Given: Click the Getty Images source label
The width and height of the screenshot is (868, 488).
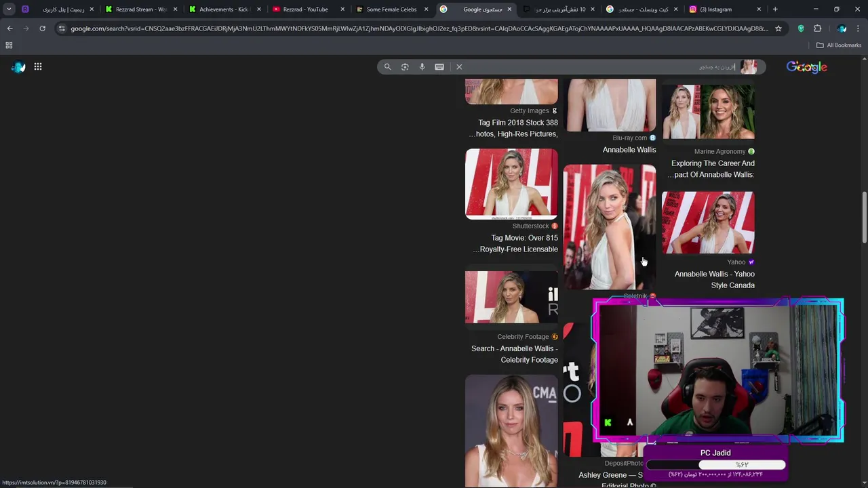Looking at the screenshot, I should point(530,110).
